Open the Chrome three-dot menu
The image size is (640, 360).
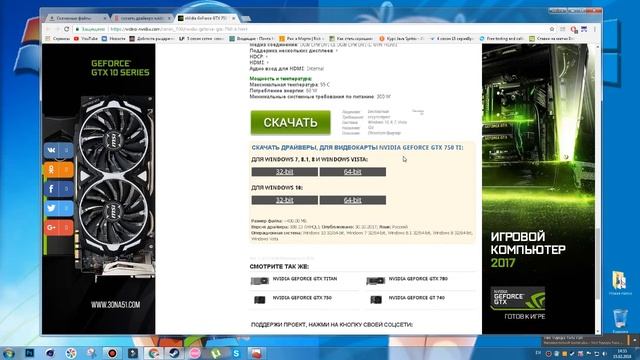tap(595, 29)
